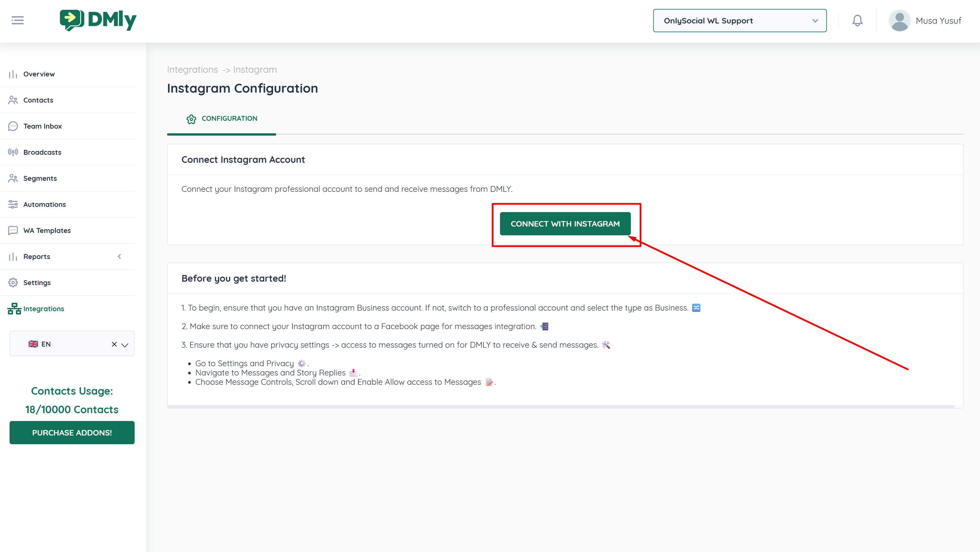980x552 pixels.
Task: Select the Configuration tab
Action: click(x=222, y=119)
